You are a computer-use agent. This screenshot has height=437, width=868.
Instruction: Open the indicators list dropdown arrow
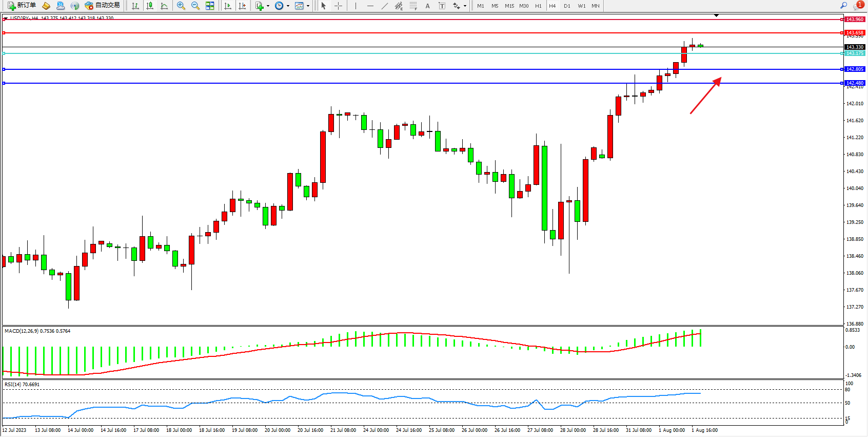(x=268, y=6)
